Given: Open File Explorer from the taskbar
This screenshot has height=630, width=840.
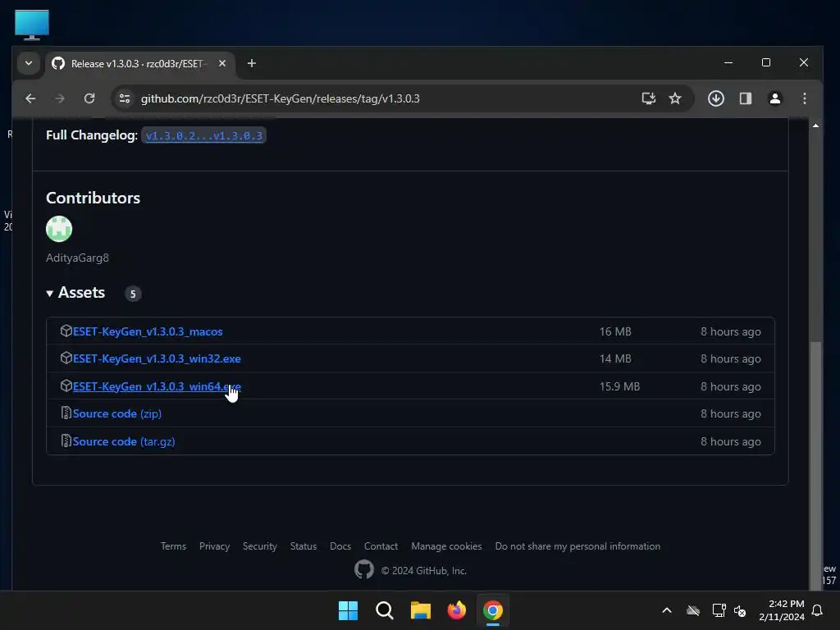Looking at the screenshot, I should [x=421, y=610].
